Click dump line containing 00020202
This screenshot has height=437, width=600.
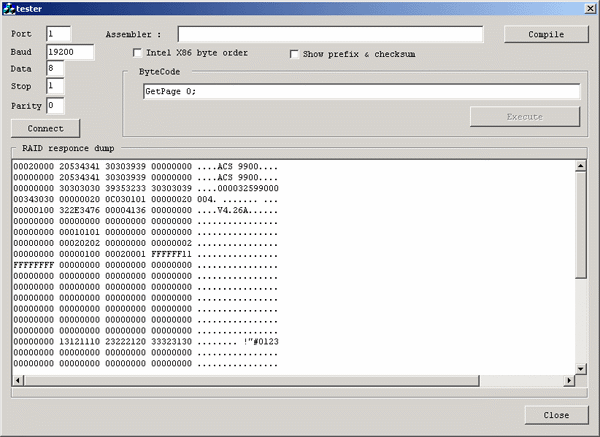(x=146, y=243)
